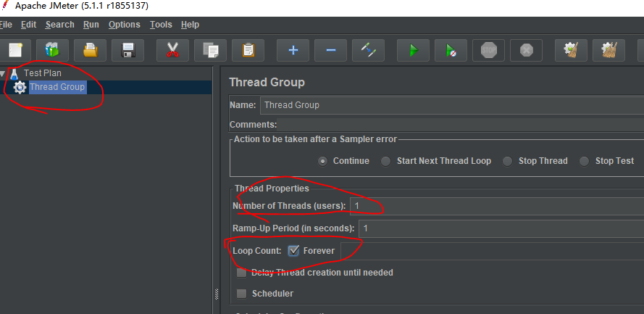Select the Test Plan tree item

point(43,73)
